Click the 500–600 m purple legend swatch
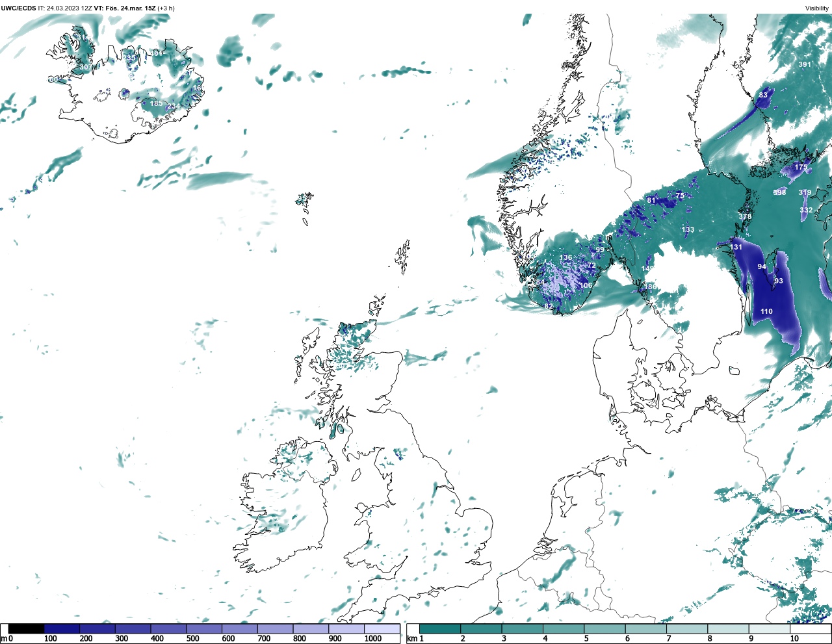Screen dimensions: 832x644 coord(203,629)
